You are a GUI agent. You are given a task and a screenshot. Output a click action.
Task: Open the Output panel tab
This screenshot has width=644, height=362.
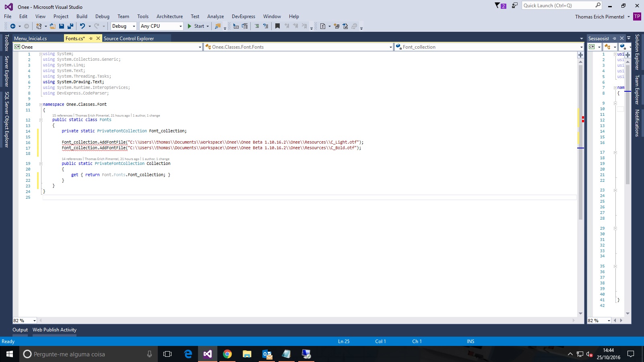20,330
